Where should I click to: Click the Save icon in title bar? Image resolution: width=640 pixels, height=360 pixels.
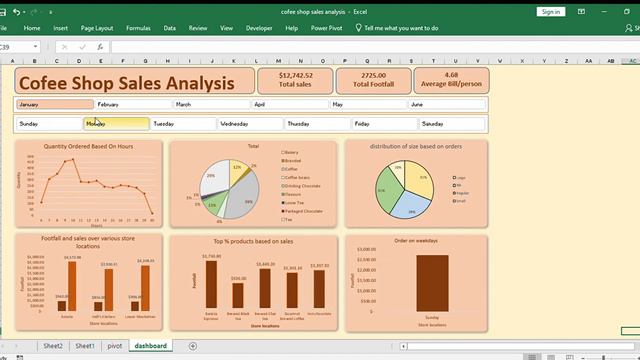(2, 12)
